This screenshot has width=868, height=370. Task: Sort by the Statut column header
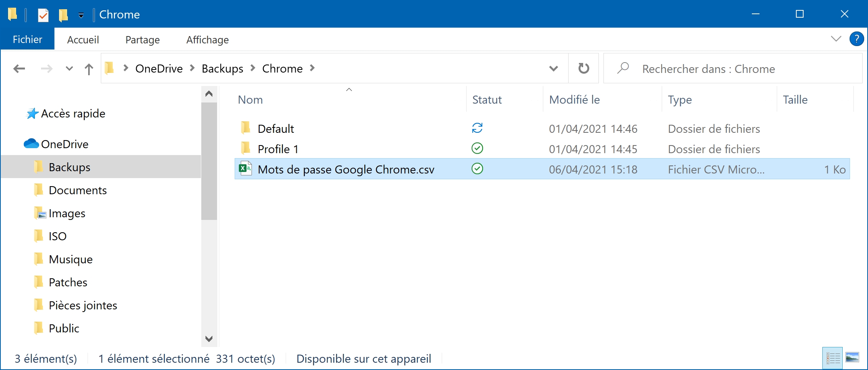pos(487,100)
